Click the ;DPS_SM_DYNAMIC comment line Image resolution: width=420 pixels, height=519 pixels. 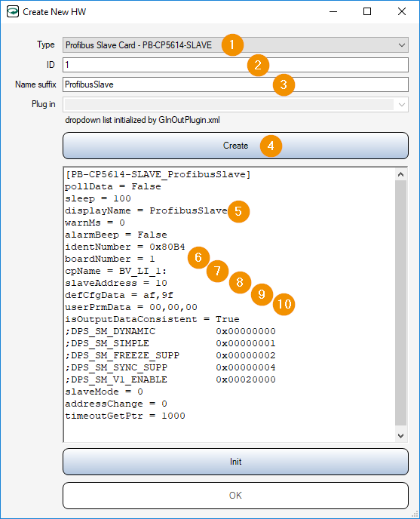(x=170, y=331)
